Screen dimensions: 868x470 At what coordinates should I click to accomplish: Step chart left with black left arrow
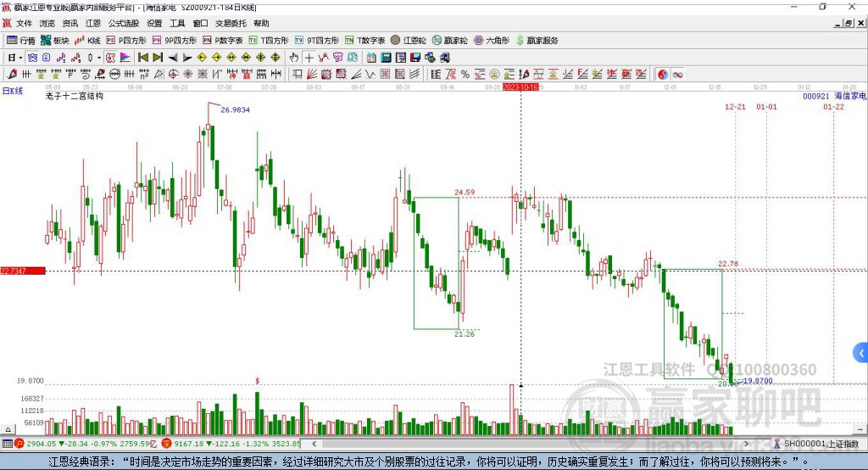(173, 58)
